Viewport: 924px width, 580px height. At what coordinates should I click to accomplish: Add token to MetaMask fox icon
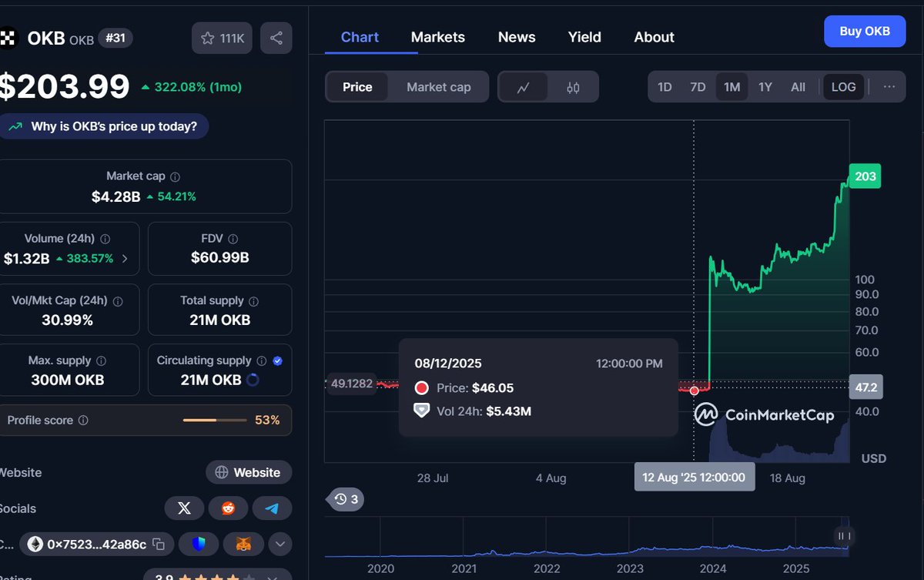pos(243,545)
